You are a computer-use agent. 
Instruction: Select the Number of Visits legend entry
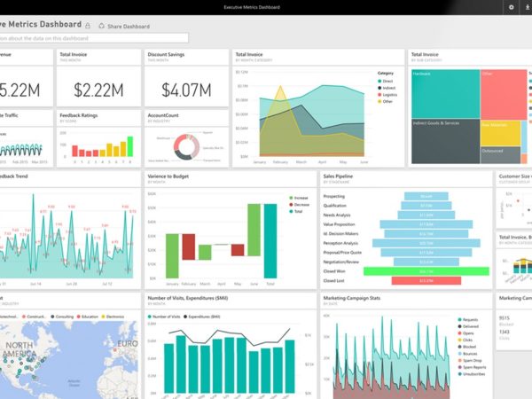point(164,317)
